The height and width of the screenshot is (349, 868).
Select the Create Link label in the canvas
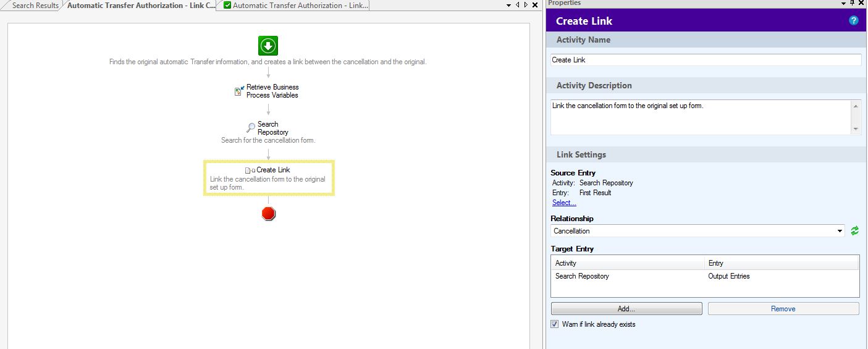pyautogui.click(x=273, y=170)
